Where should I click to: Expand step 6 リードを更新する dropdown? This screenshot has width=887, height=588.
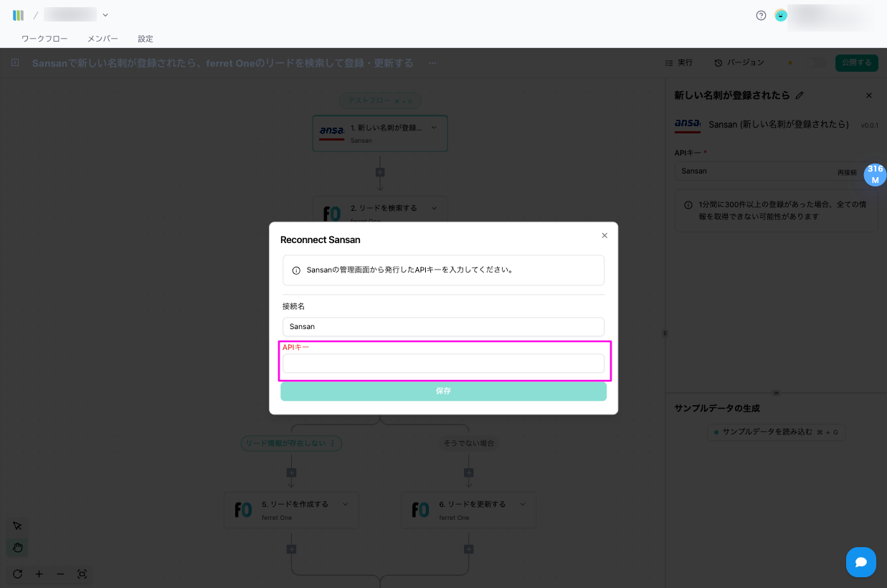click(522, 504)
